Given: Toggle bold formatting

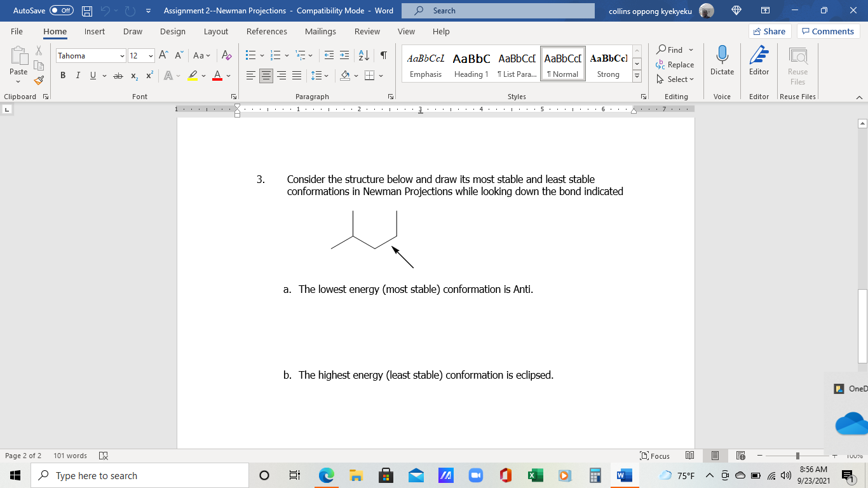Looking at the screenshot, I should click(x=62, y=75).
